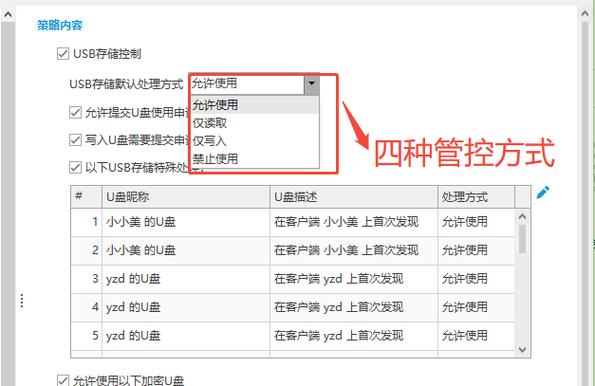Click row 1 允许使用 handling cell

[476, 222]
